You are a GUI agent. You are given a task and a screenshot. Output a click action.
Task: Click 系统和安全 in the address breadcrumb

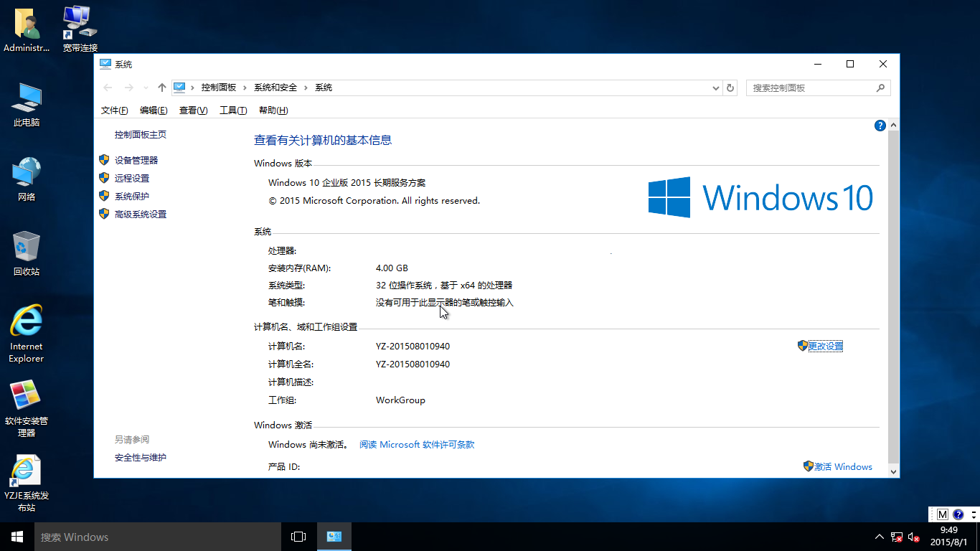tap(275, 88)
